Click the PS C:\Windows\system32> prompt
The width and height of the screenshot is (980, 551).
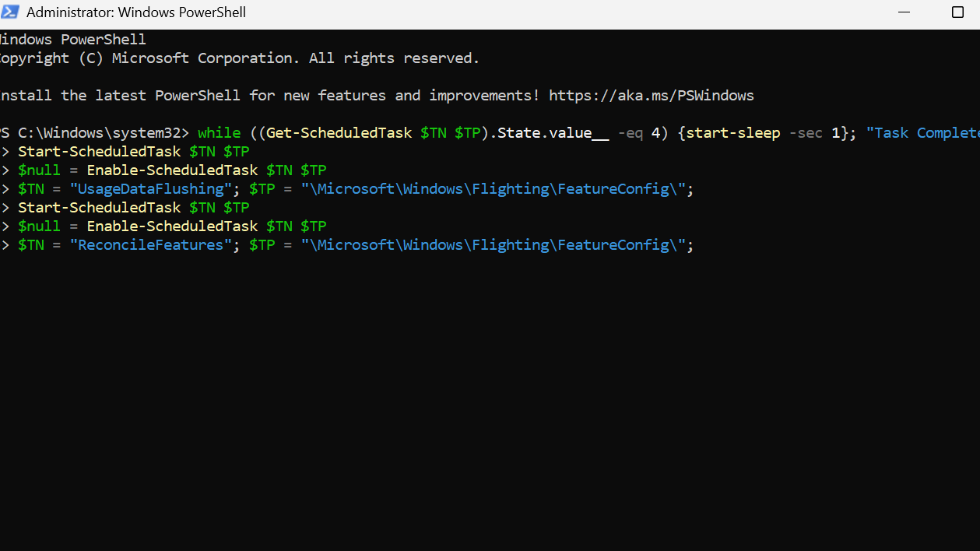[x=94, y=133]
